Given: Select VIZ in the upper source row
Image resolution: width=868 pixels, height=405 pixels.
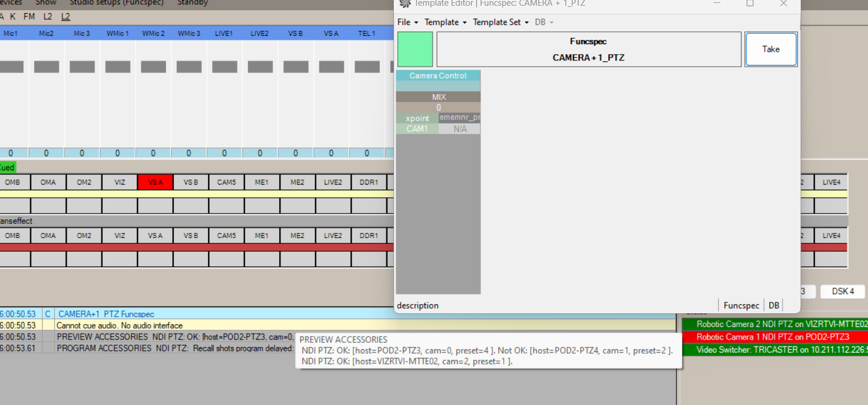Looking at the screenshot, I should [x=120, y=182].
